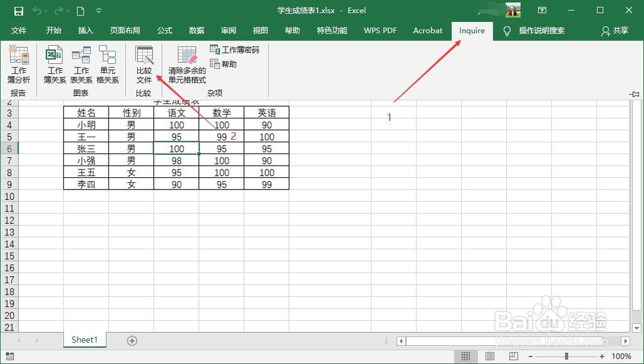This screenshot has height=364, width=644.
Task: Undo the last action via the undo icon
Action: coord(37,11)
